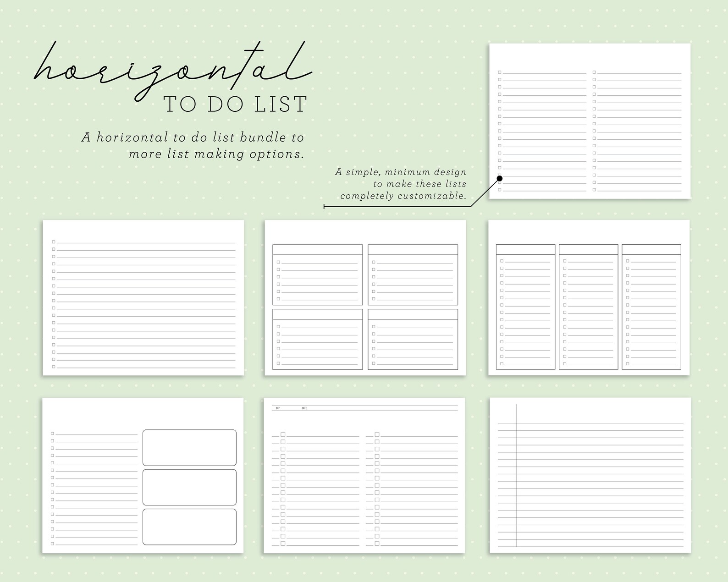Click the 'A simple, minimum design' caption line
This screenshot has height=582, width=728.
[x=401, y=172]
